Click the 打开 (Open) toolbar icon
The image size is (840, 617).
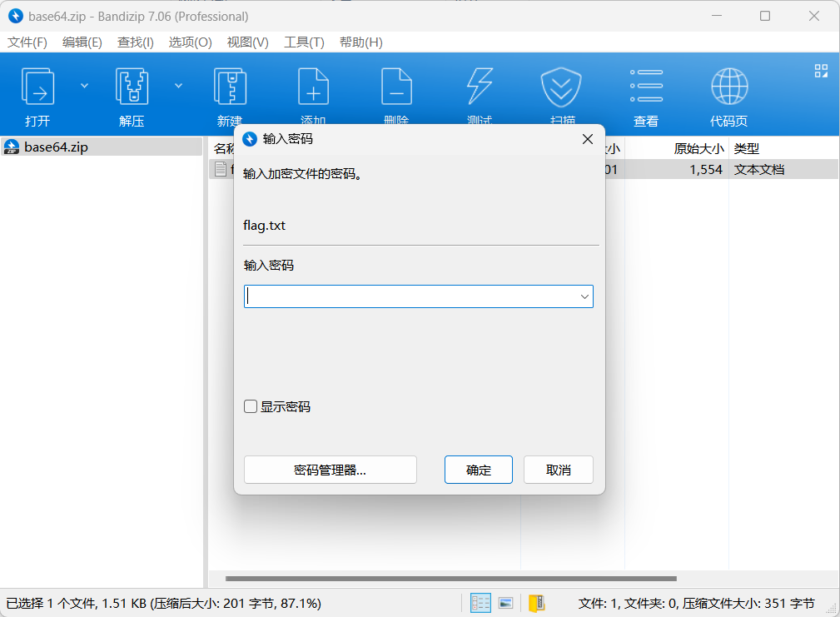[x=37, y=87]
